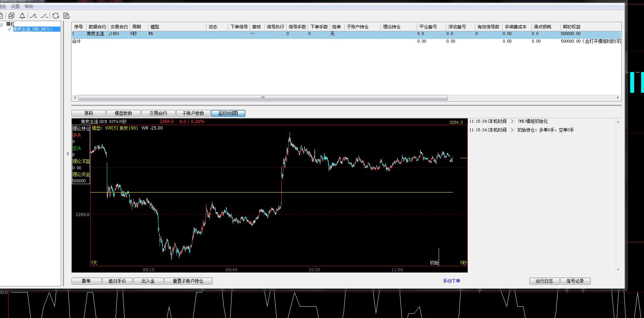Switch to the 模型参数 tab
644x318 pixels.
coord(123,113)
